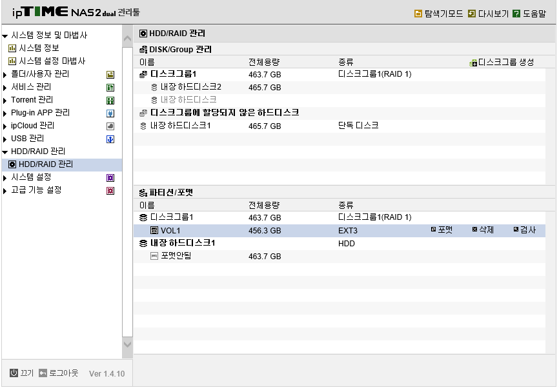Expand the Plug-in APP 관리 section

coord(5,113)
